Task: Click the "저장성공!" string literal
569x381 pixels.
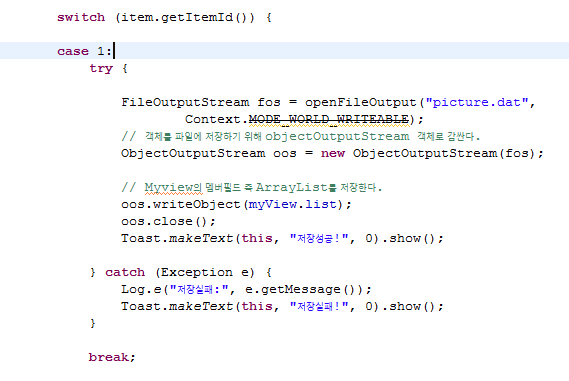Action: (319, 238)
